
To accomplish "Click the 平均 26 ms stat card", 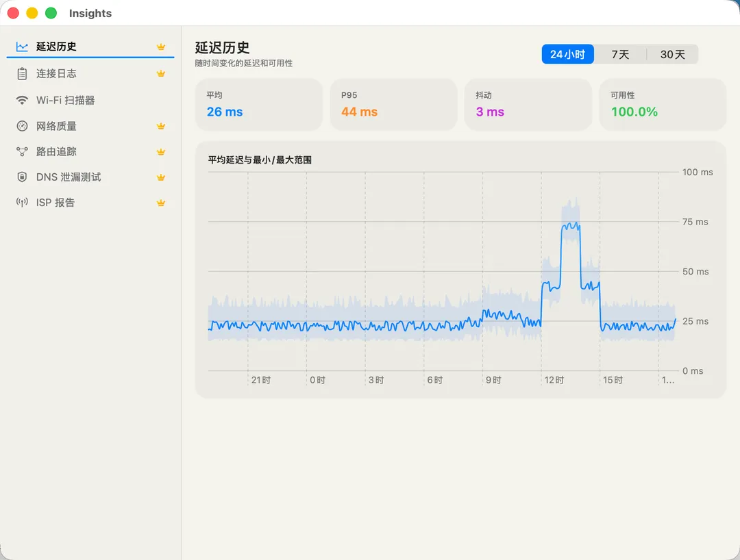I will [x=258, y=105].
